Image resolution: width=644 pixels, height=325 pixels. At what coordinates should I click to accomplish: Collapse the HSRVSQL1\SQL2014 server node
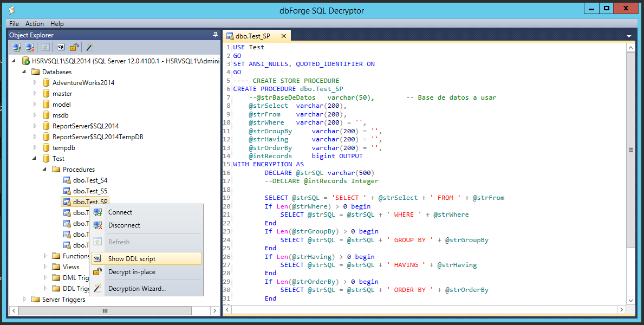click(15, 61)
